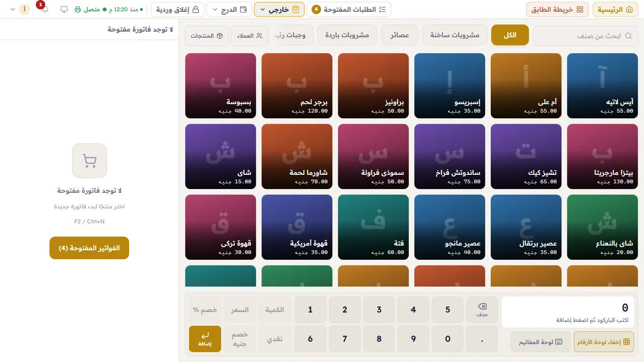644x362 pixels.
Task: Open الفواتير المفتوحة (4) invoices
Action: [89, 248]
